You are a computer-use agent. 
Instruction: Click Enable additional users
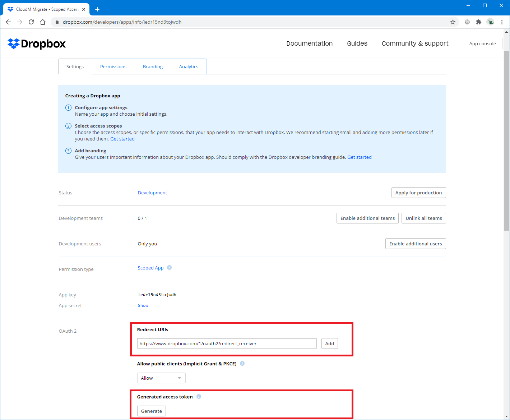416,244
